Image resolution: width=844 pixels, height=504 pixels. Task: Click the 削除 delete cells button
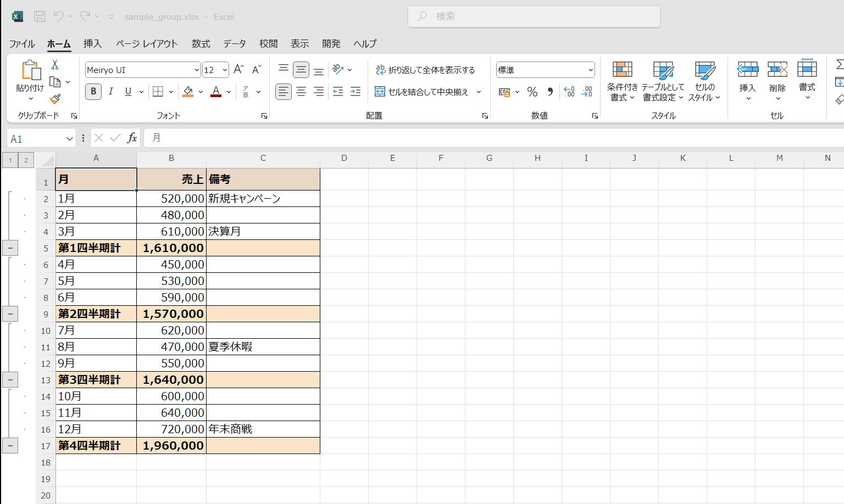pyautogui.click(x=778, y=81)
